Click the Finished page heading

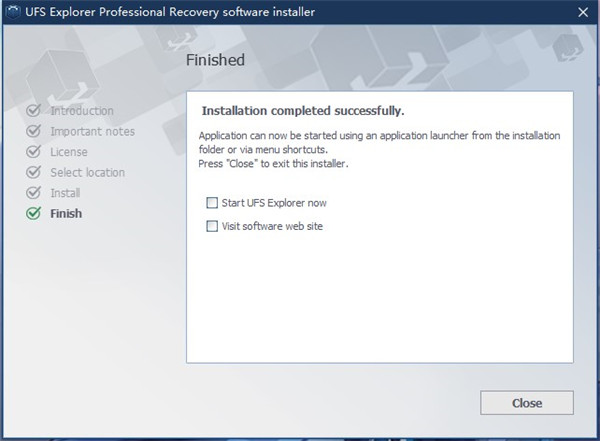pos(215,60)
